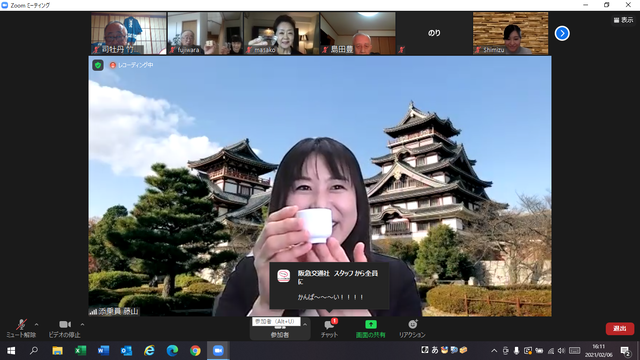Expand the arrow next to 参加者
Screen dimensions: 640x360
pyautogui.click(x=305, y=324)
